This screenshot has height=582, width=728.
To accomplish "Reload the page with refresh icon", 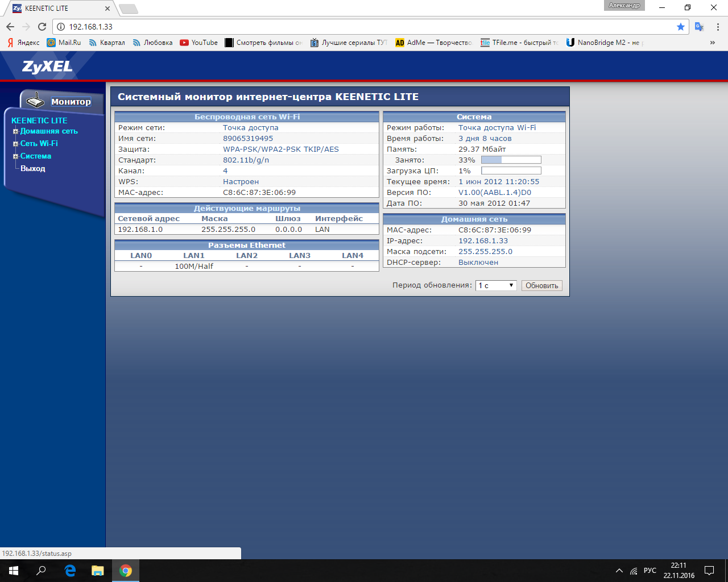I will pos(42,27).
